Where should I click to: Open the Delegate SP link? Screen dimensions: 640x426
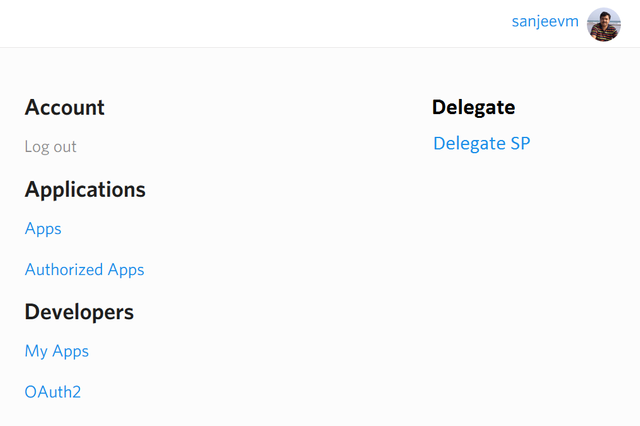click(482, 144)
